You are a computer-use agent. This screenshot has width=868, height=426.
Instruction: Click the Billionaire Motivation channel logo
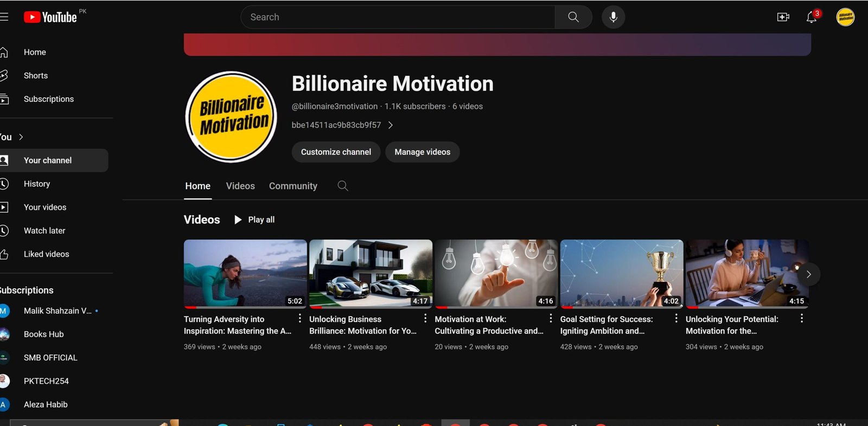pyautogui.click(x=231, y=117)
